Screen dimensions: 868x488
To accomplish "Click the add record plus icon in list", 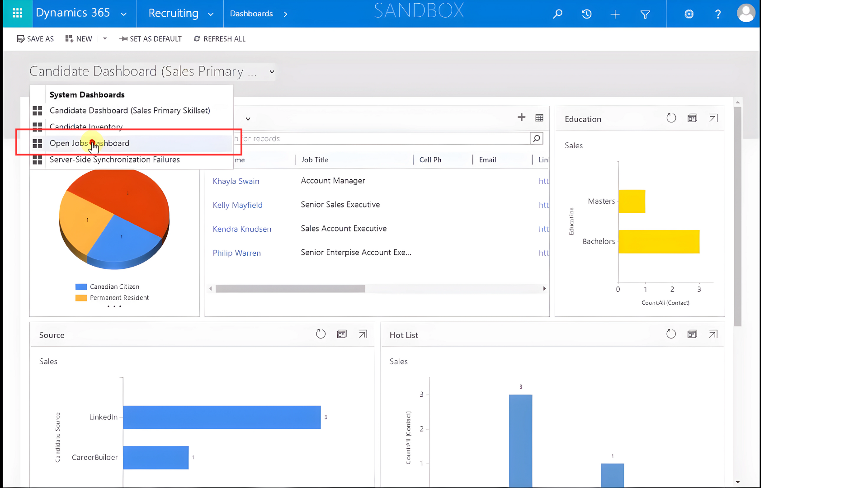I will [521, 117].
